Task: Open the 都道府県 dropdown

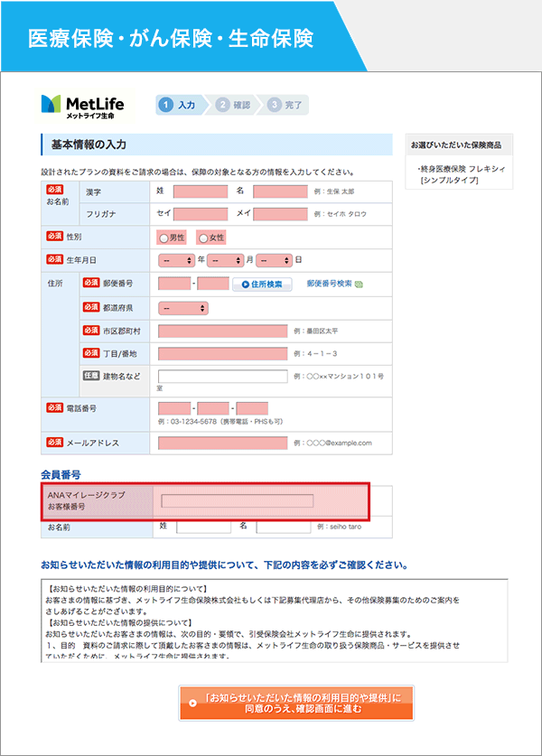Action: 183,308
